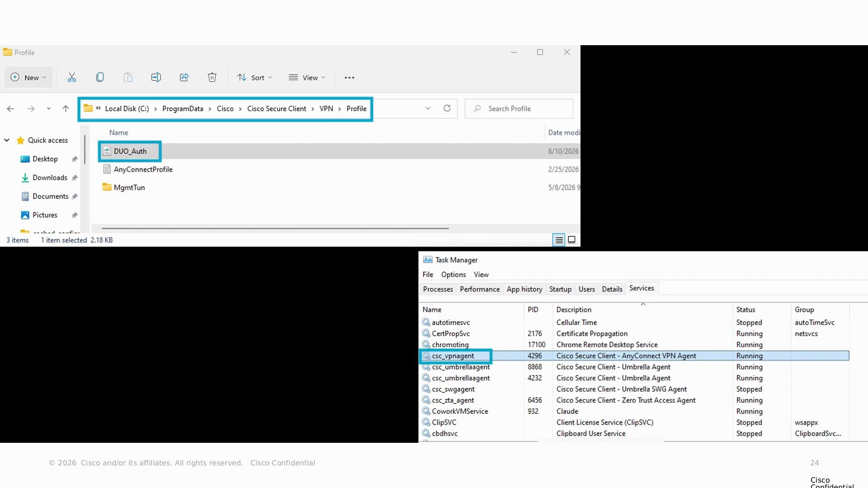The width and height of the screenshot is (868, 488).
Task: Click ProgramData in the address breadcrumb
Action: pyautogui.click(x=183, y=108)
